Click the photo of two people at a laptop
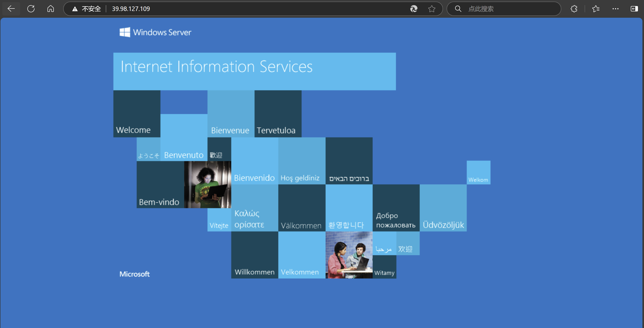This screenshot has height=328, width=644. 349,255
